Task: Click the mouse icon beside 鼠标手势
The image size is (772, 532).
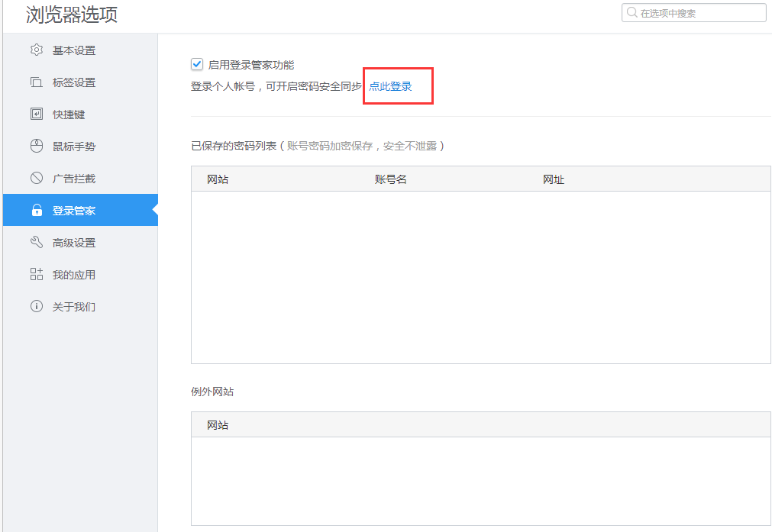Action: pyautogui.click(x=36, y=146)
